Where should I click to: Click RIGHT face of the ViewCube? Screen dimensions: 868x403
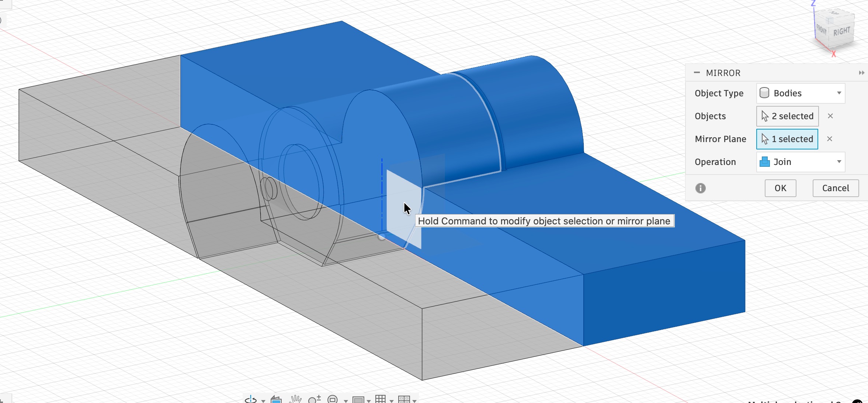(841, 32)
